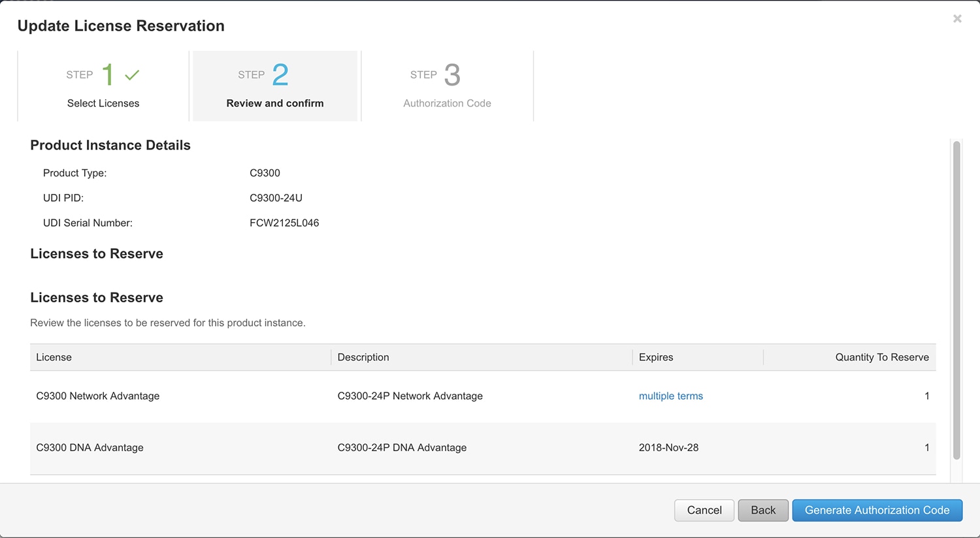Click Generate Authorization Code button
The image size is (980, 538).
point(877,510)
